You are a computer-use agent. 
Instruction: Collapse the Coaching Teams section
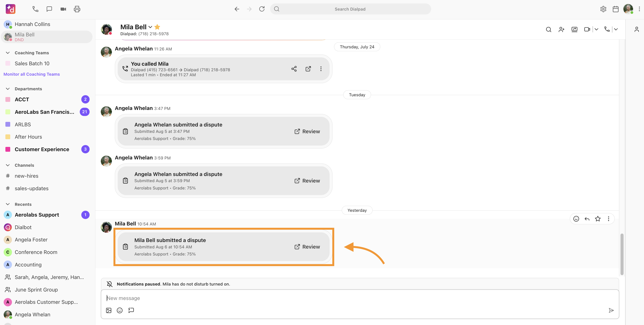click(x=8, y=53)
